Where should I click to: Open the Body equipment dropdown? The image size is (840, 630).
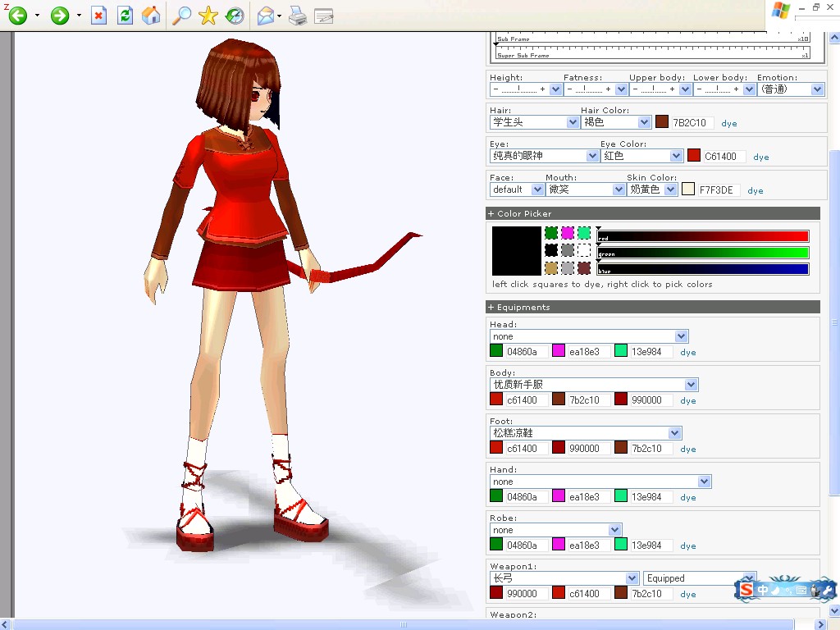(594, 385)
